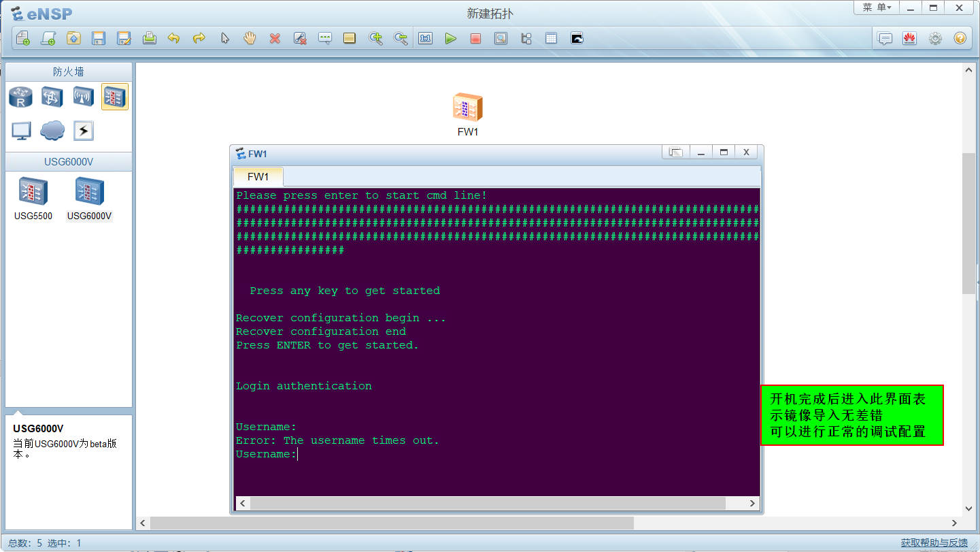This screenshot has width=980, height=552.
Task: Click the black console window toolbar icon
Action: tap(577, 38)
